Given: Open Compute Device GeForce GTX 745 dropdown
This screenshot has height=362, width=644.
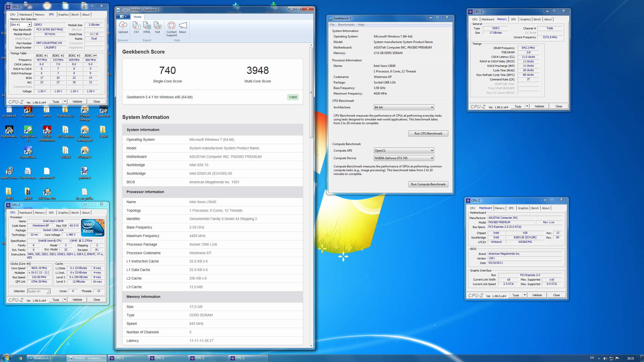Looking at the screenshot, I should pos(404,158).
